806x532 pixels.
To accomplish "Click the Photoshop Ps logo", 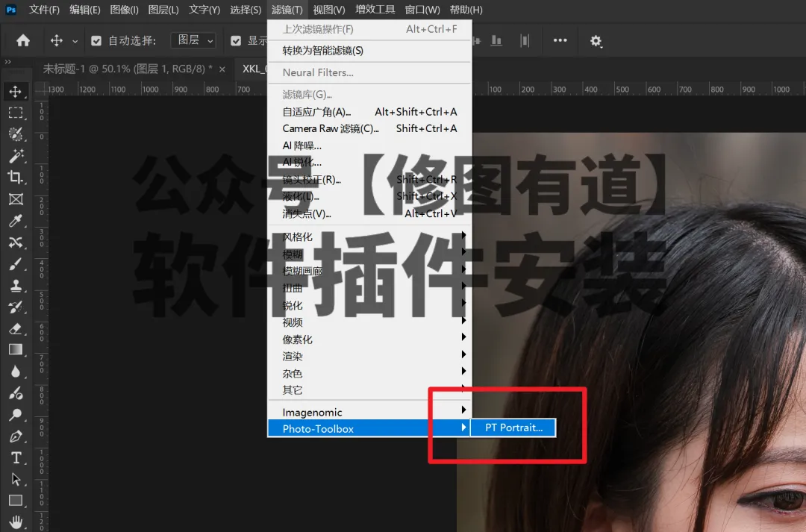I will click(x=10, y=9).
